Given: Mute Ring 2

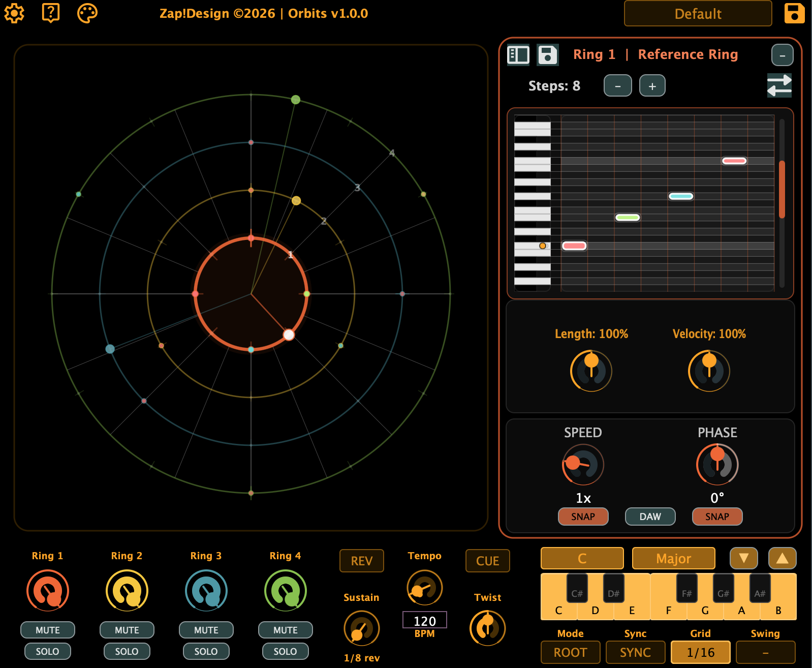Looking at the screenshot, I should click(127, 630).
